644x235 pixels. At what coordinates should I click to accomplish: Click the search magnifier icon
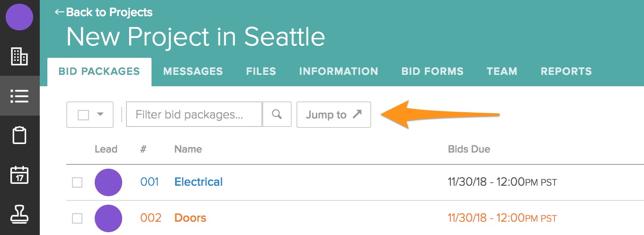[x=277, y=115]
